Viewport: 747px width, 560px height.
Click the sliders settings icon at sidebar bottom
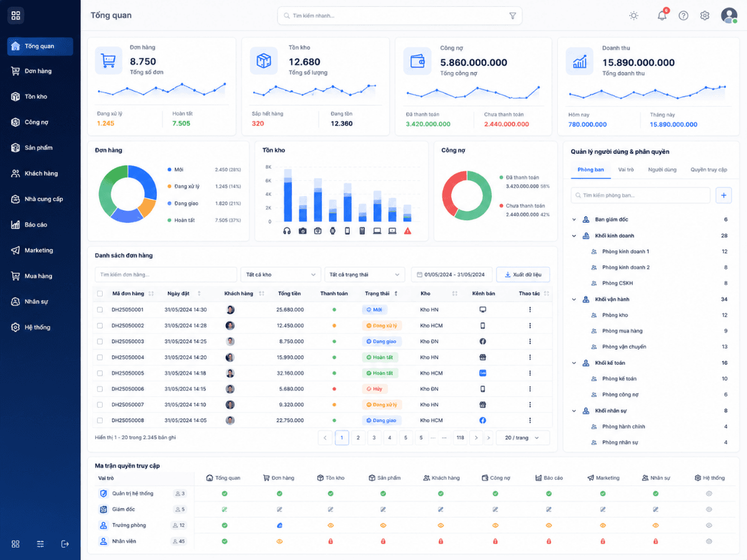click(40, 544)
